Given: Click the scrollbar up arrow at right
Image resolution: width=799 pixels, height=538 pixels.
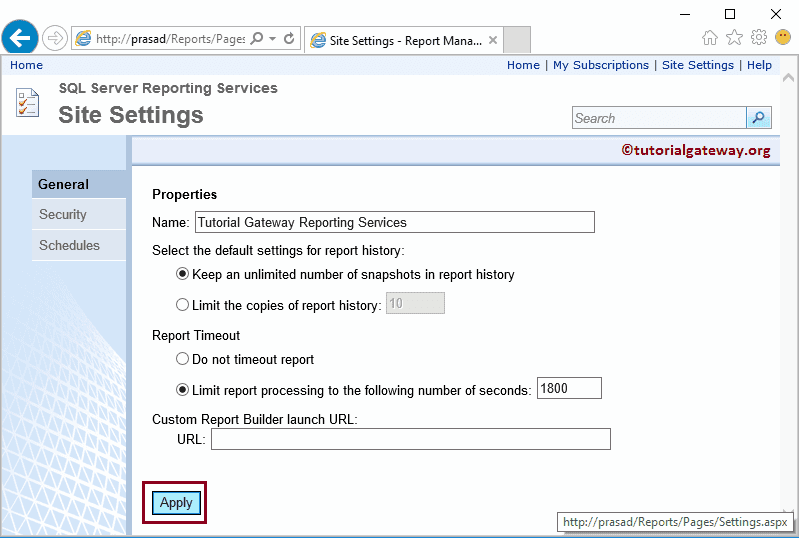Looking at the screenshot, I should tap(789, 77).
